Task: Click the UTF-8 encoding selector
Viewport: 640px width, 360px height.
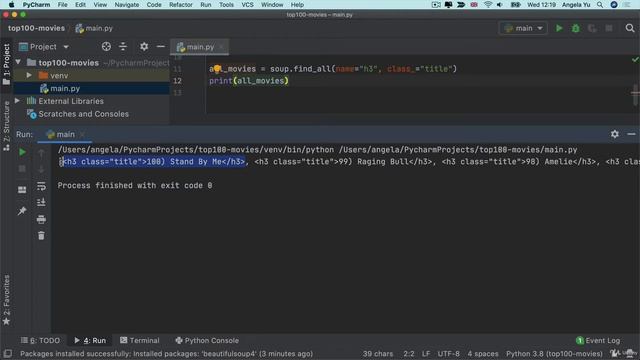Action: (x=448, y=354)
